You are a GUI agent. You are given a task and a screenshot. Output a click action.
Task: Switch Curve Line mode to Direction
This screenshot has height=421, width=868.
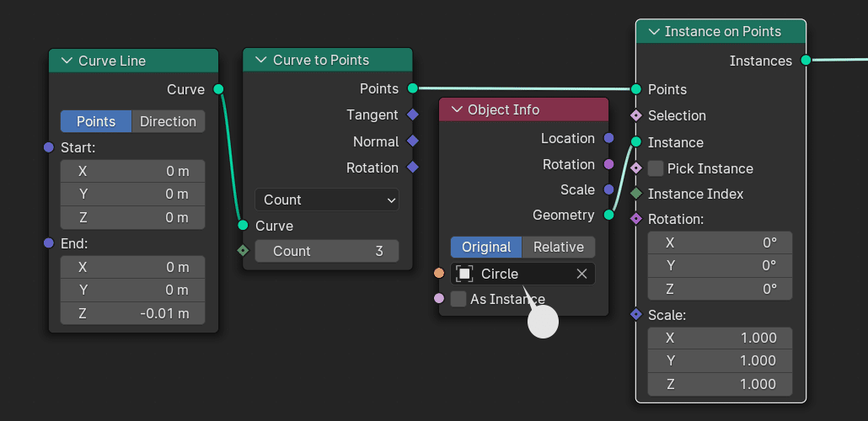[x=169, y=121]
